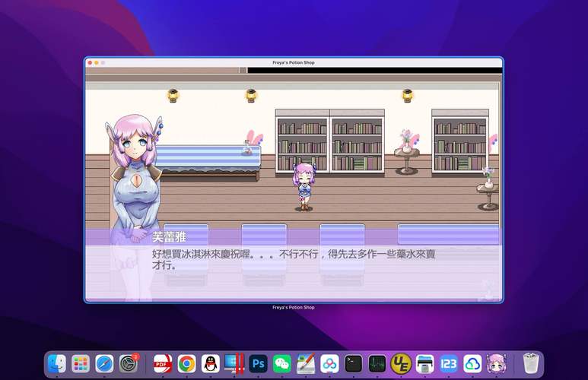Image resolution: width=588 pixels, height=380 pixels.
Task: Click the small Freya character sprite
Action: point(304,186)
